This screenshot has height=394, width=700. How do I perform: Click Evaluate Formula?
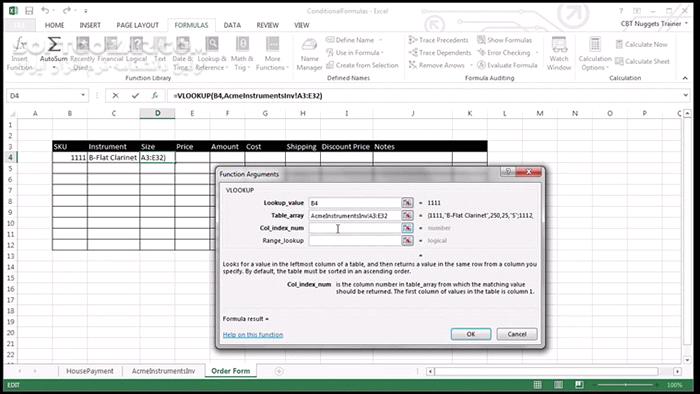tap(507, 65)
